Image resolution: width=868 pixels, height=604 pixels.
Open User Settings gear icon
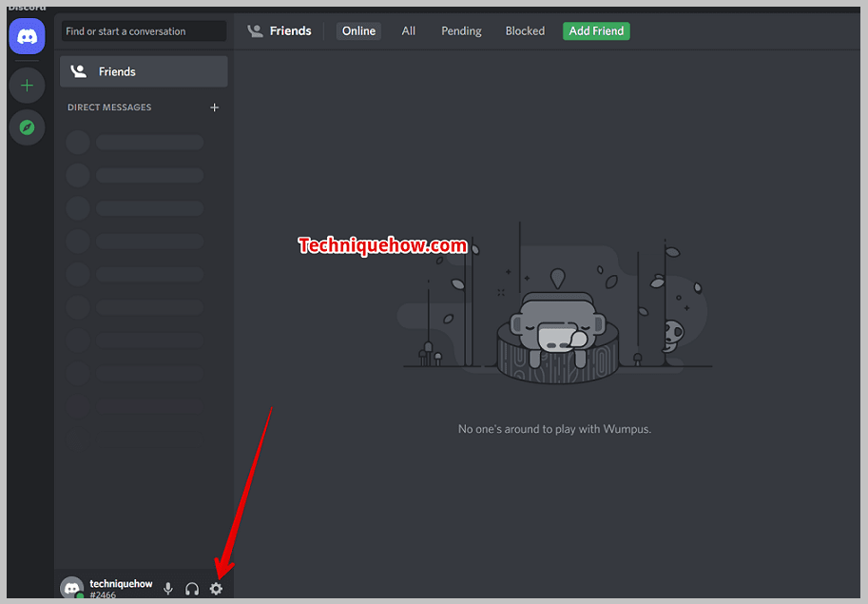pos(217,589)
